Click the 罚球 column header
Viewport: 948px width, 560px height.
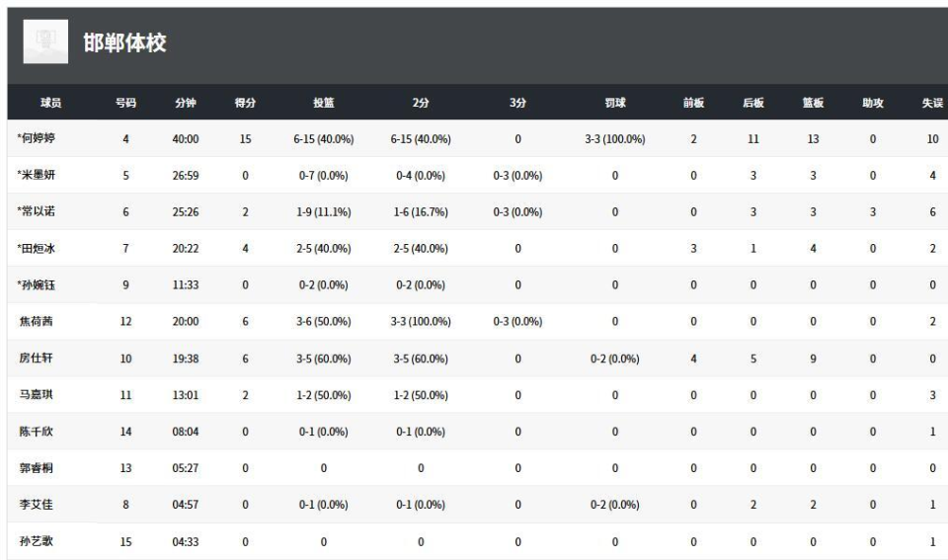click(x=614, y=103)
